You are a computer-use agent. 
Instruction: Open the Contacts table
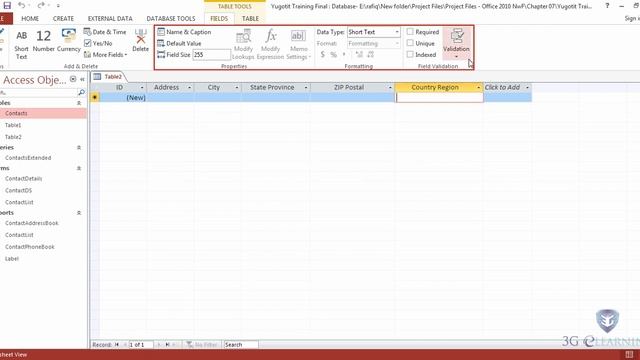(42, 113)
